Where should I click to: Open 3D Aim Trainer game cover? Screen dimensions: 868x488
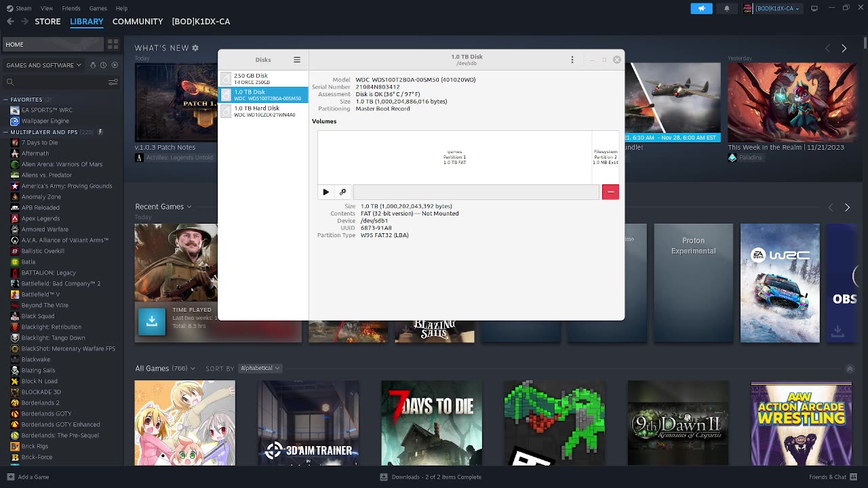point(309,423)
